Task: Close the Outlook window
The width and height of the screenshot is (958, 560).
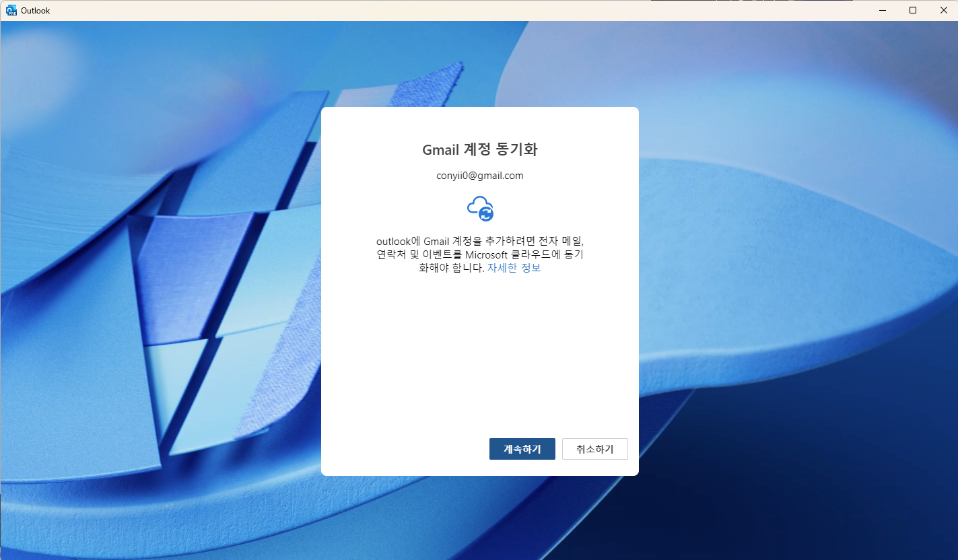Action: 943,10
